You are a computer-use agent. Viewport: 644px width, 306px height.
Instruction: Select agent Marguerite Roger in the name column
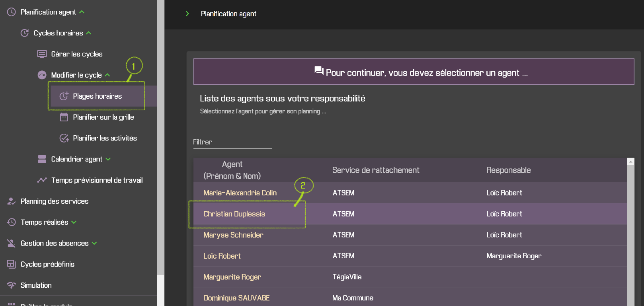(x=232, y=277)
